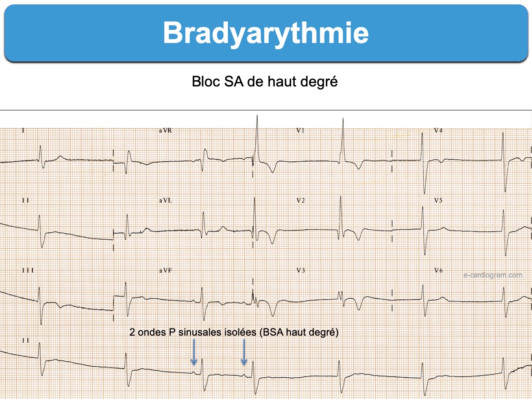Select the 'Bloc SA de haut degré' subtitle
The image size is (532, 399).
point(265,82)
